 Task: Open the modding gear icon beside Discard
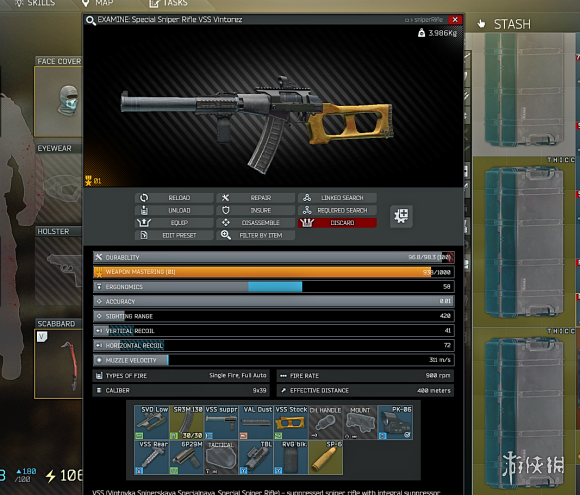click(401, 216)
